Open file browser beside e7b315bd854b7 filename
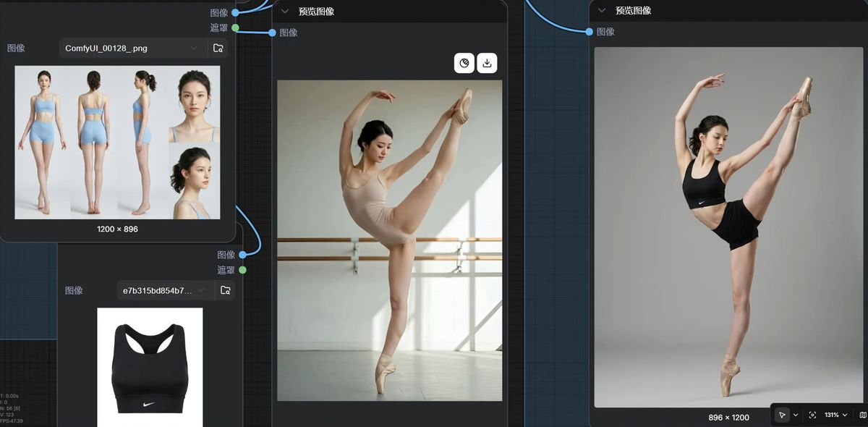Image resolution: width=868 pixels, height=427 pixels. pos(225,290)
